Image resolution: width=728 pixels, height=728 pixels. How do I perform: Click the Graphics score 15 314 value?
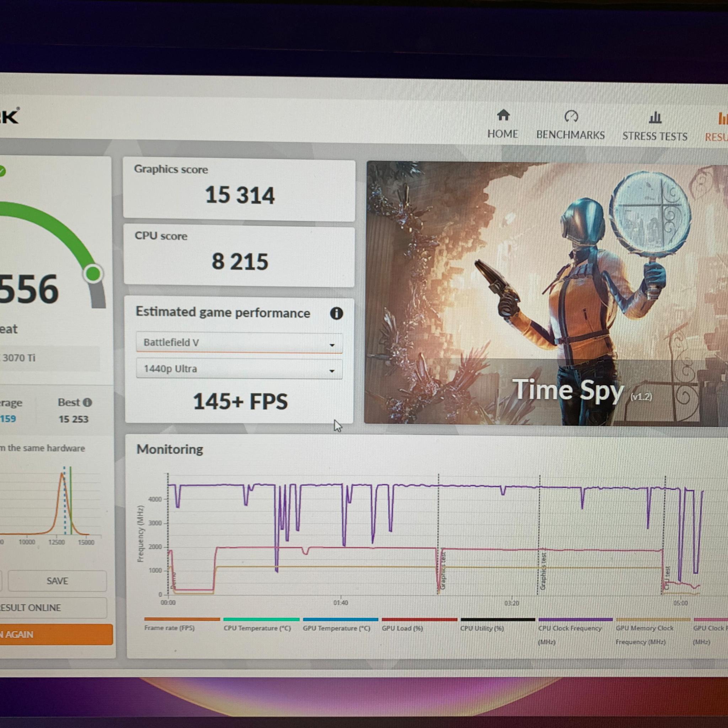point(240,195)
